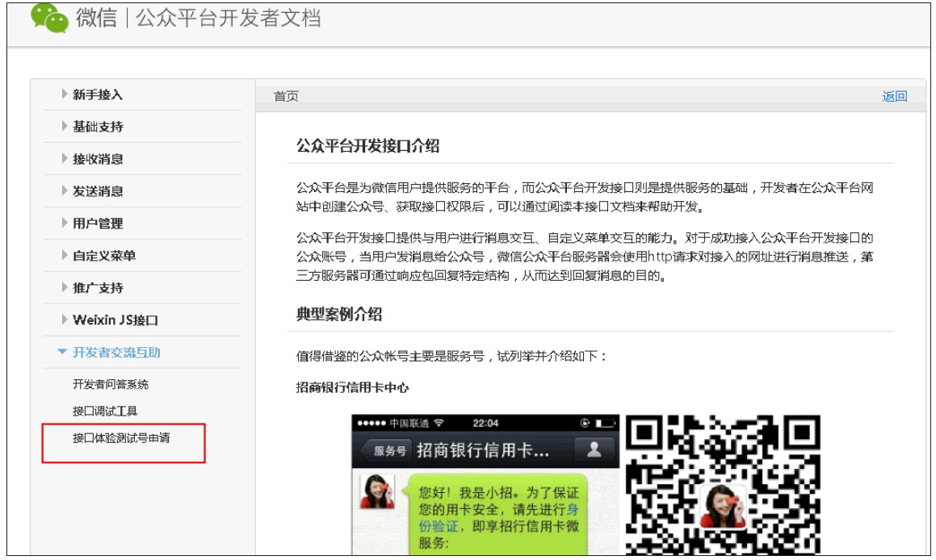Click the 招商银行 QR code image
The height and width of the screenshot is (560, 936).
click(x=723, y=484)
